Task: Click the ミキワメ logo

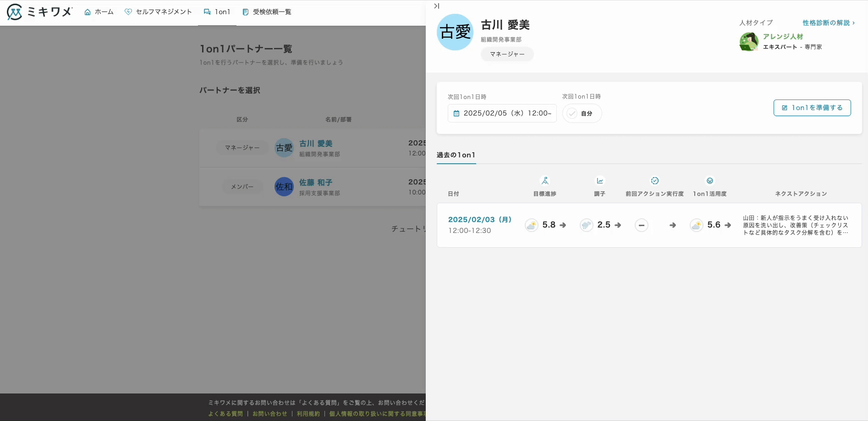Action: click(x=39, y=12)
